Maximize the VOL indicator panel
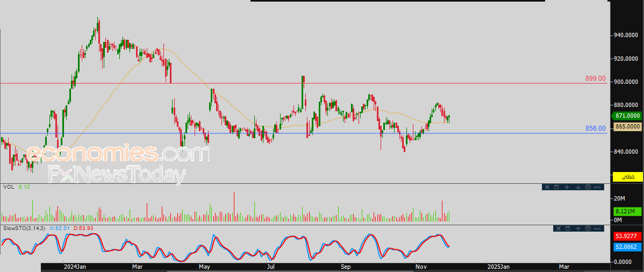This screenshot has height=272, width=644. click(x=556, y=187)
